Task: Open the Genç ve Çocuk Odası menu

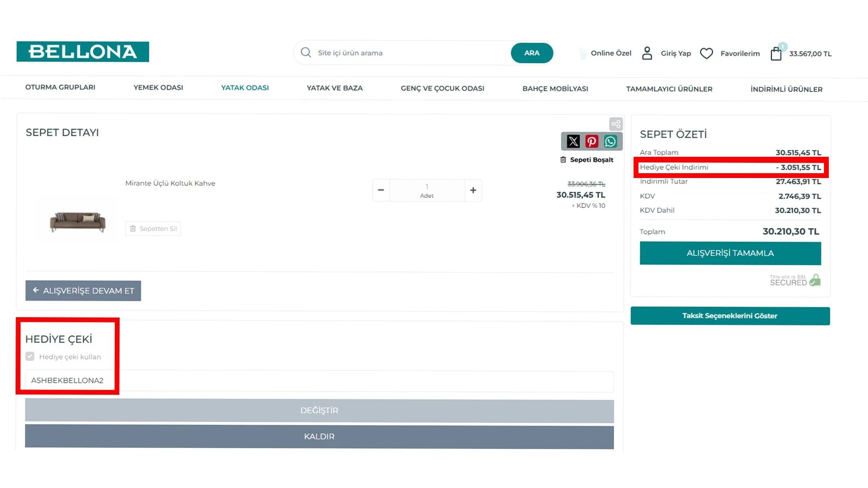Action: click(442, 88)
